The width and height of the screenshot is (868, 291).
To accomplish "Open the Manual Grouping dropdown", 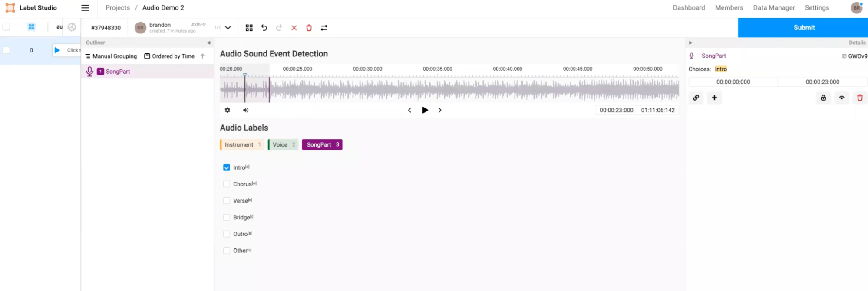I will pyautogui.click(x=111, y=56).
